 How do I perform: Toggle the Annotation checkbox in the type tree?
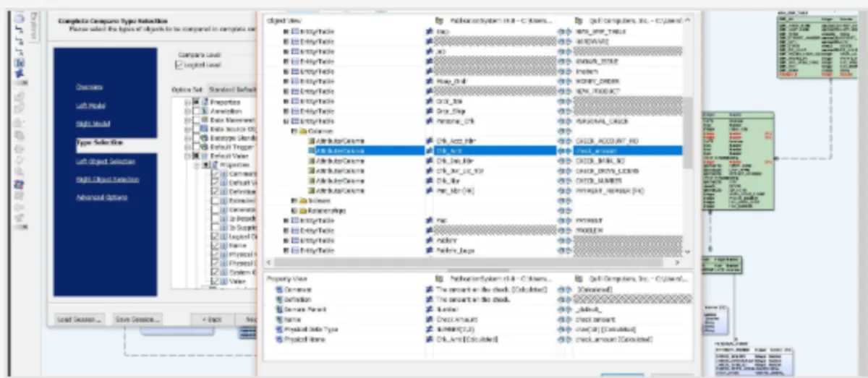[x=195, y=111]
